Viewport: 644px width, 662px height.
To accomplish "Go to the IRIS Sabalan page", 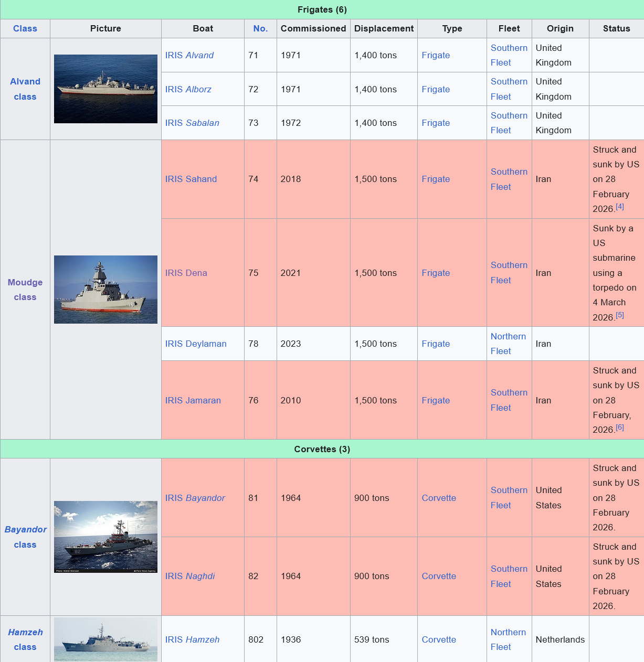I will [192, 123].
